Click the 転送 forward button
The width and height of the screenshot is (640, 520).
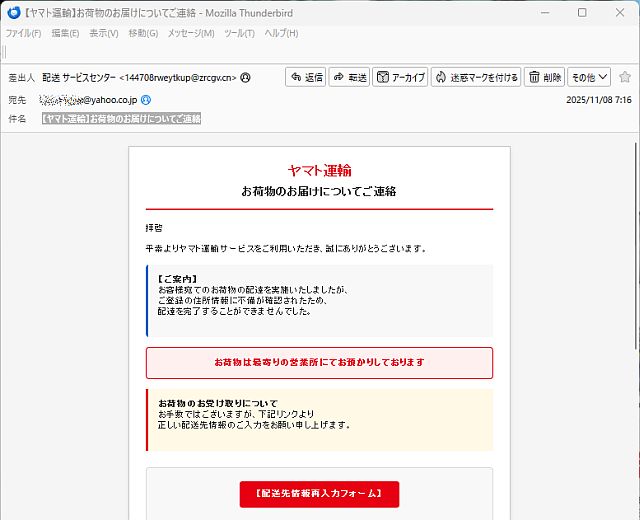(x=349, y=77)
